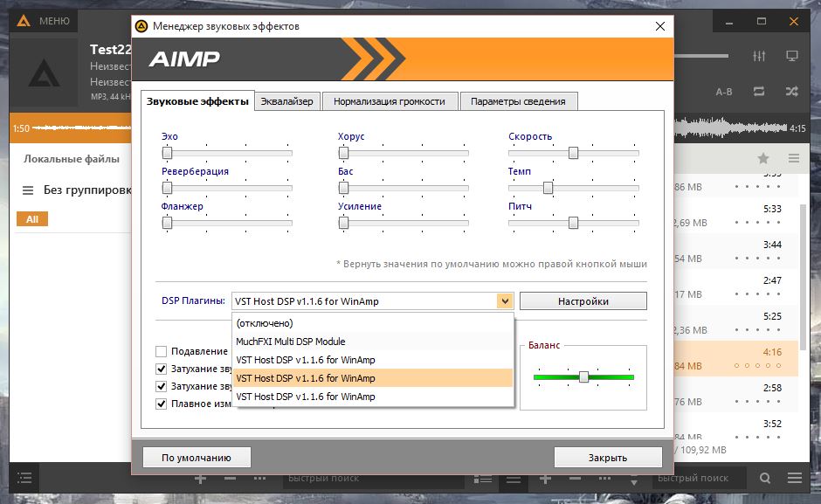
Task: Select Локальные файлы tab in main window
Action: click(x=72, y=159)
